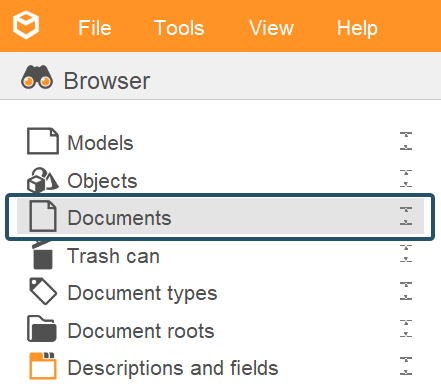Select the Objects row label

coord(102,181)
